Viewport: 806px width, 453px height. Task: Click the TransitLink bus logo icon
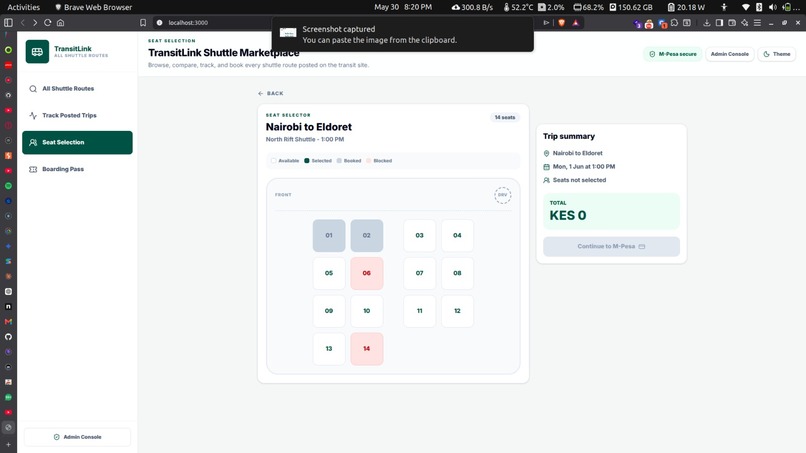click(x=37, y=51)
